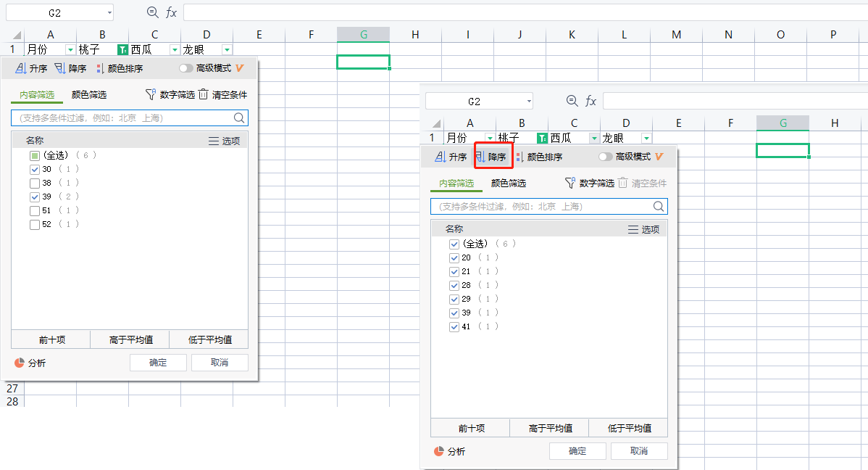
Task: Click zoom magnifier beside fx in front window
Action: (x=572, y=100)
